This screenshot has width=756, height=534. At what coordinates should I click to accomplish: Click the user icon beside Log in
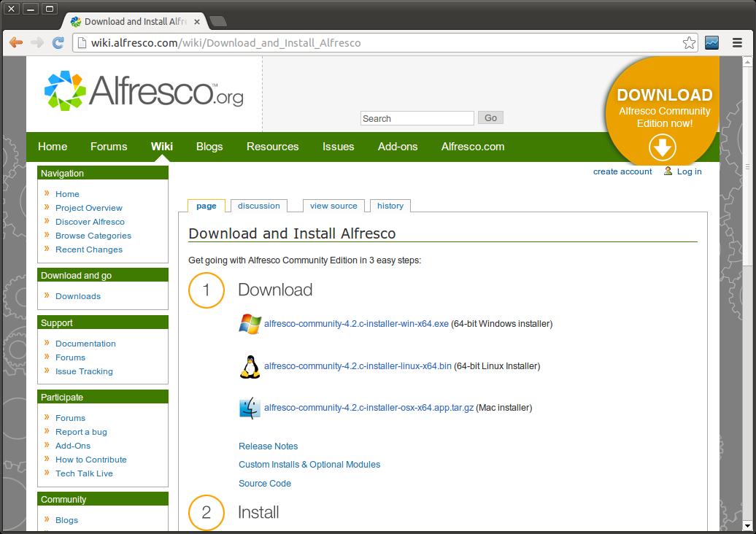click(668, 171)
